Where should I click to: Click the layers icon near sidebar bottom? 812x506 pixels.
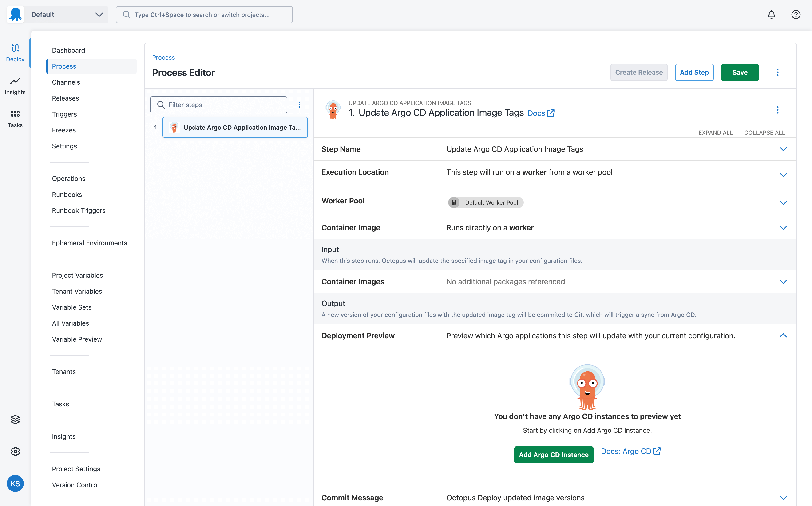(x=15, y=419)
